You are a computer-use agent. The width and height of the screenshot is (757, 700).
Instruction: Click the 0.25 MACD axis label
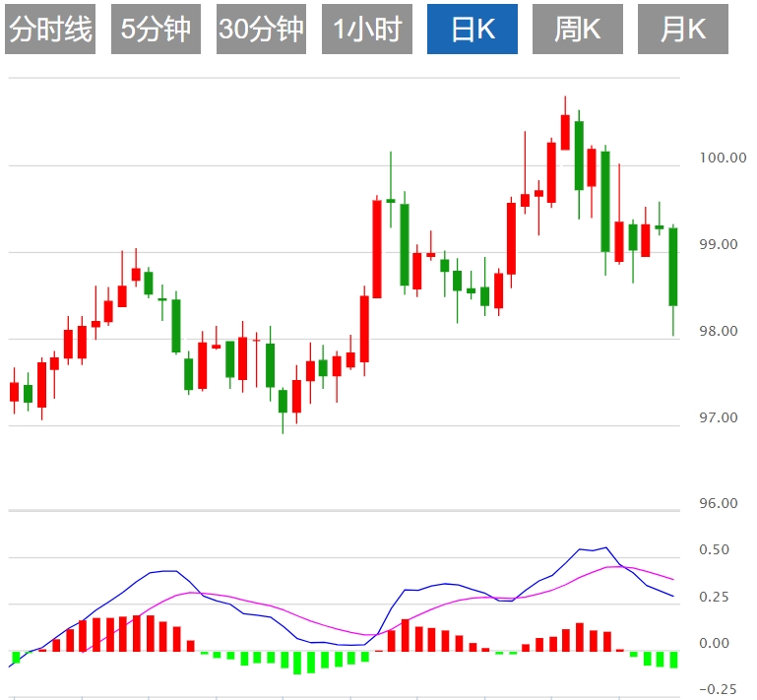714,598
